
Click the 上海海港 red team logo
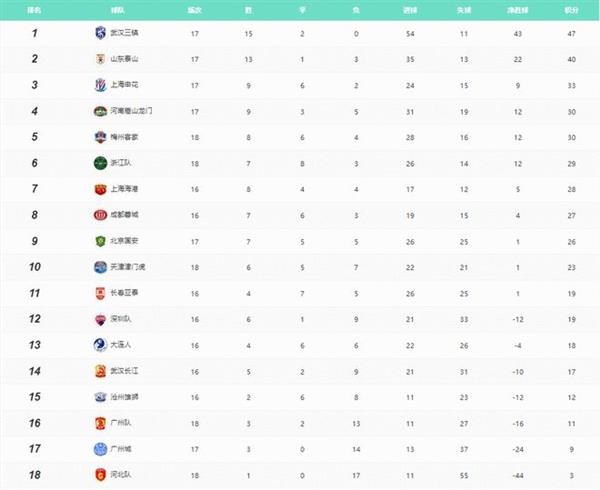[100, 189]
